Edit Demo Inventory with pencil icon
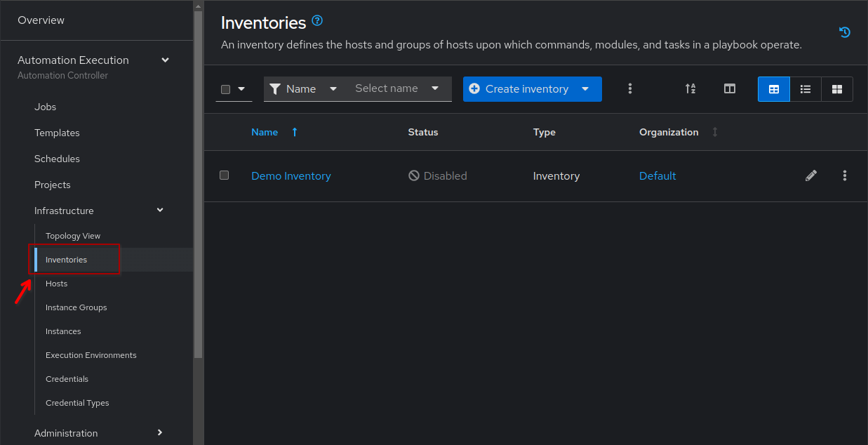Screen dimensions: 868x445 [x=811, y=175]
